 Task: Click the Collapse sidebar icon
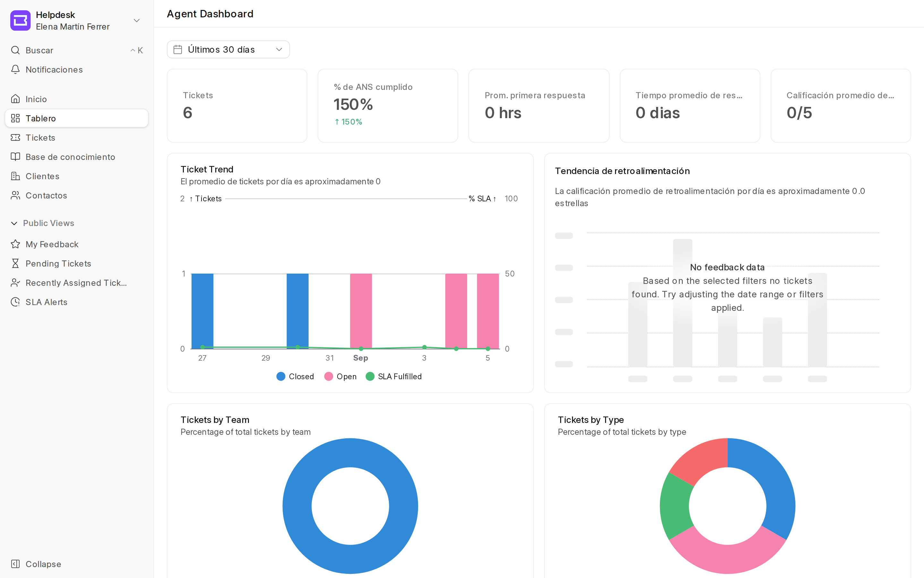point(15,564)
